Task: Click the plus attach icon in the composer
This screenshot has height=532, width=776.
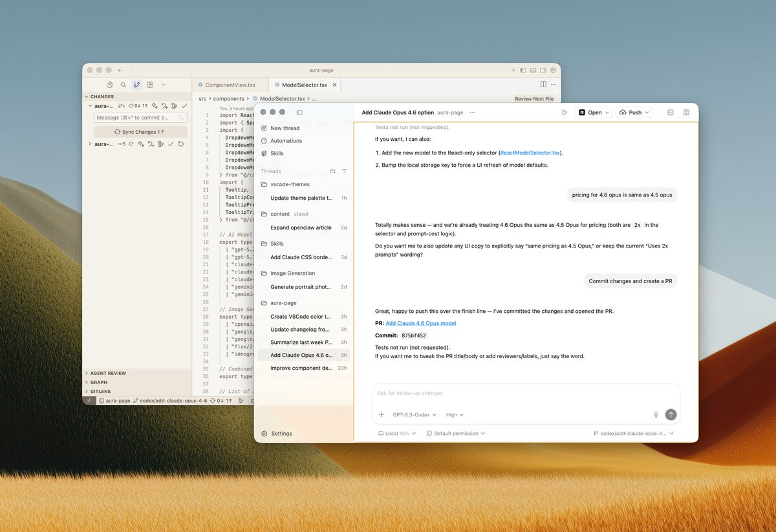Action: tap(382, 415)
